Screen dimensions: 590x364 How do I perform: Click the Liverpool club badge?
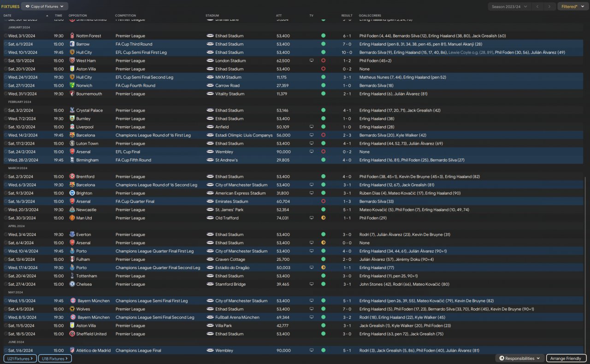click(72, 127)
